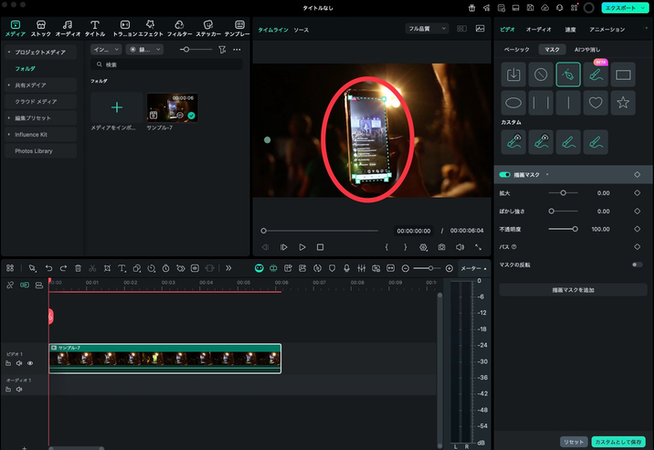
Task: Toggle マスクの反転 switch
Action: pos(637,265)
